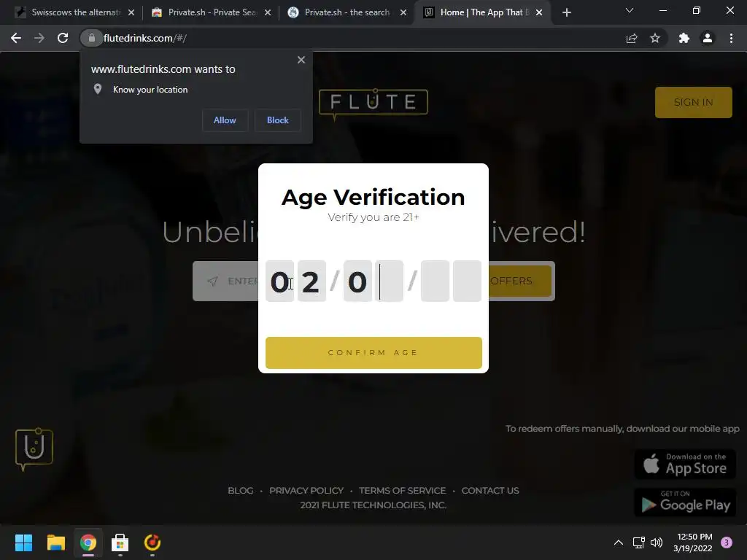The height and width of the screenshot is (560, 747).
Task: Open File Explorer from the taskbar
Action: [55, 542]
